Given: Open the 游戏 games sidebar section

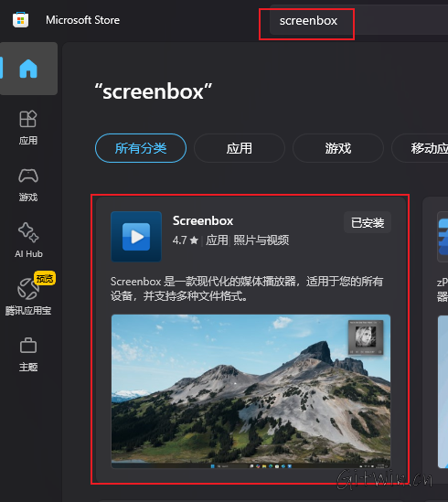Looking at the screenshot, I should (x=28, y=185).
